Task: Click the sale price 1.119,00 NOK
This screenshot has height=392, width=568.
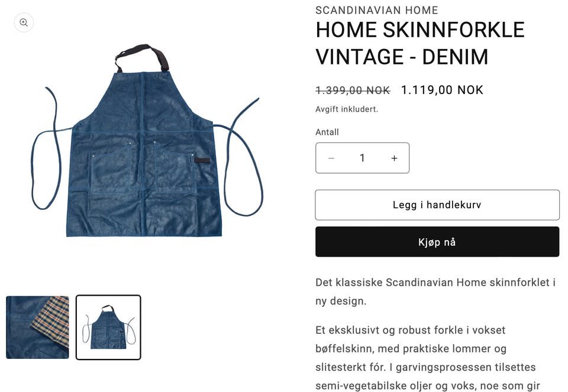Action: pyautogui.click(x=443, y=90)
